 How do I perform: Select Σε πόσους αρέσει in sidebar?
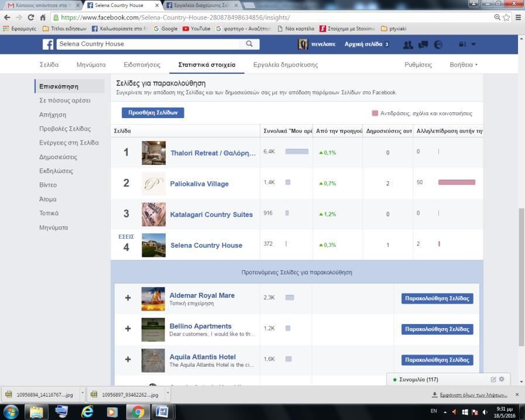coord(65,101)
